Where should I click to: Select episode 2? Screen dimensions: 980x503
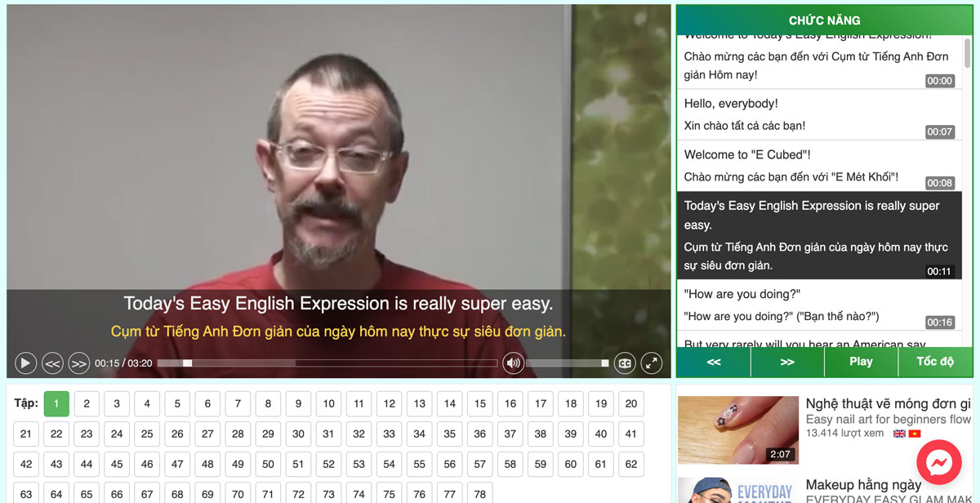[x=87, y=403]
